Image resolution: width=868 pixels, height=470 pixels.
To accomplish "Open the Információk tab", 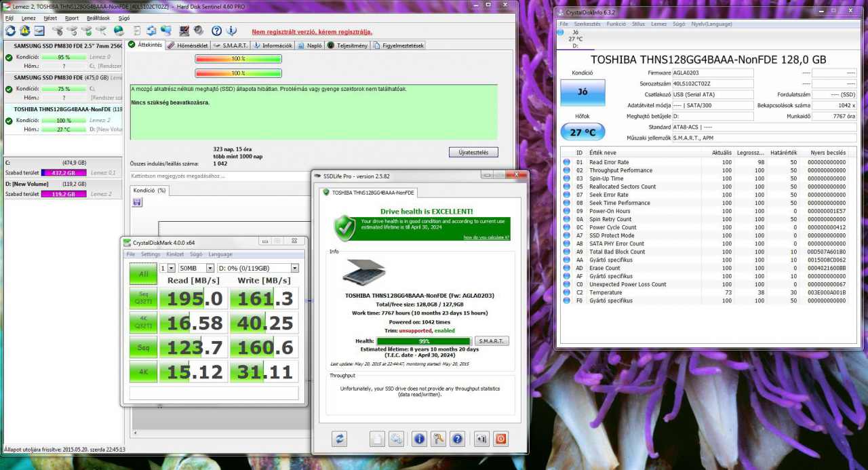I will click(273, 45).
